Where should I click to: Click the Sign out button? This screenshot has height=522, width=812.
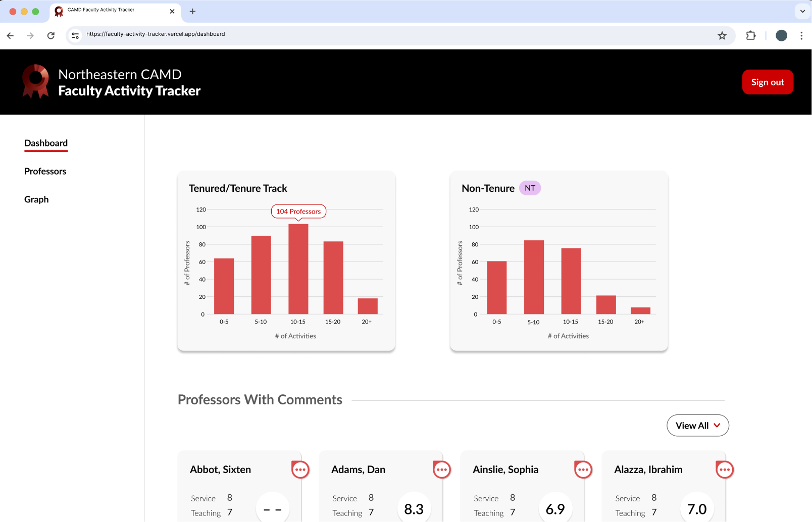768,82
